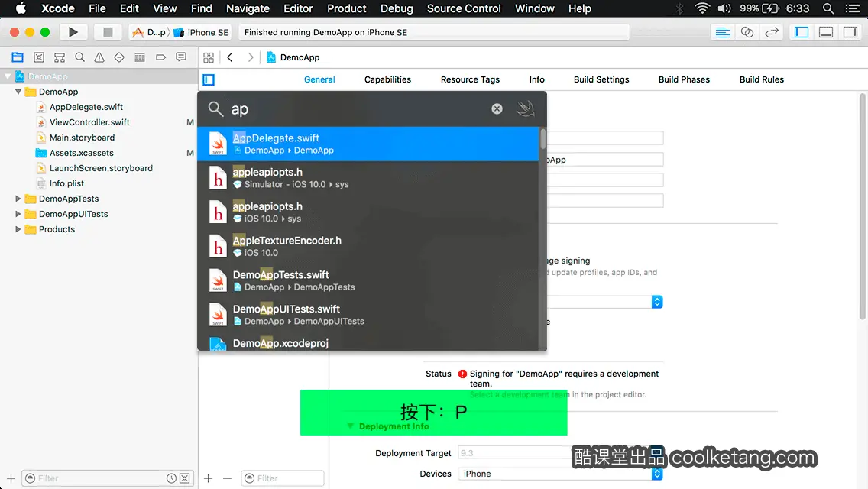Select DemoAppUITests.swift search result

(x=368, y=315)
